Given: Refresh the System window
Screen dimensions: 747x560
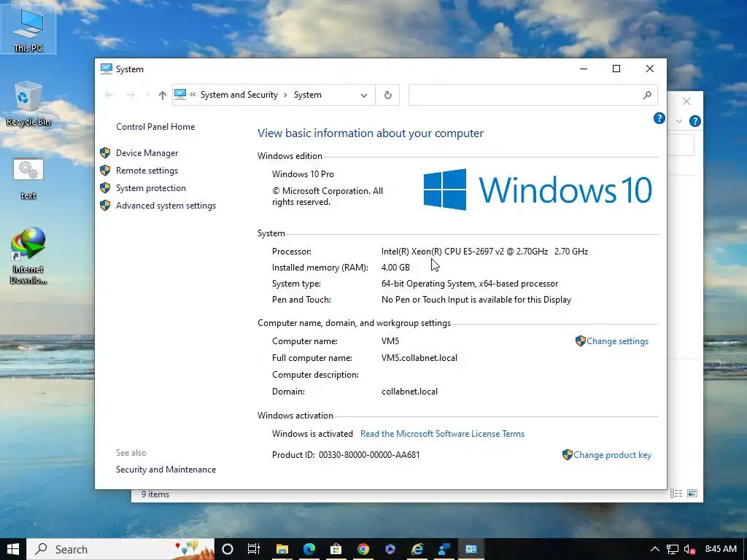Looking at the screenshot, I should click(x=388, y=96).
